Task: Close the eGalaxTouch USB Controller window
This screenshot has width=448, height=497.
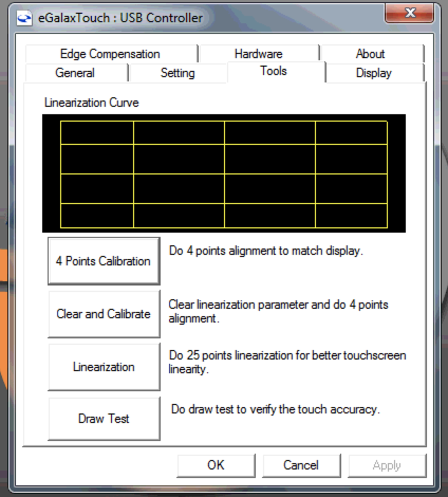Action: (410, 13)
